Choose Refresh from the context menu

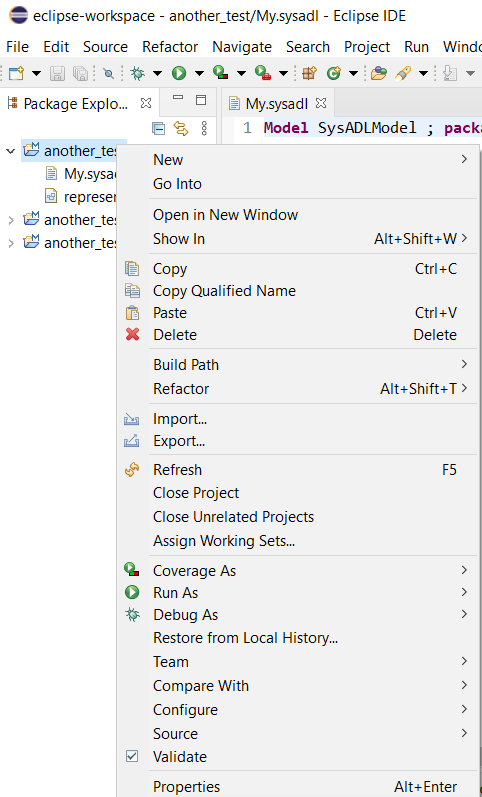[x=298, y=470]
